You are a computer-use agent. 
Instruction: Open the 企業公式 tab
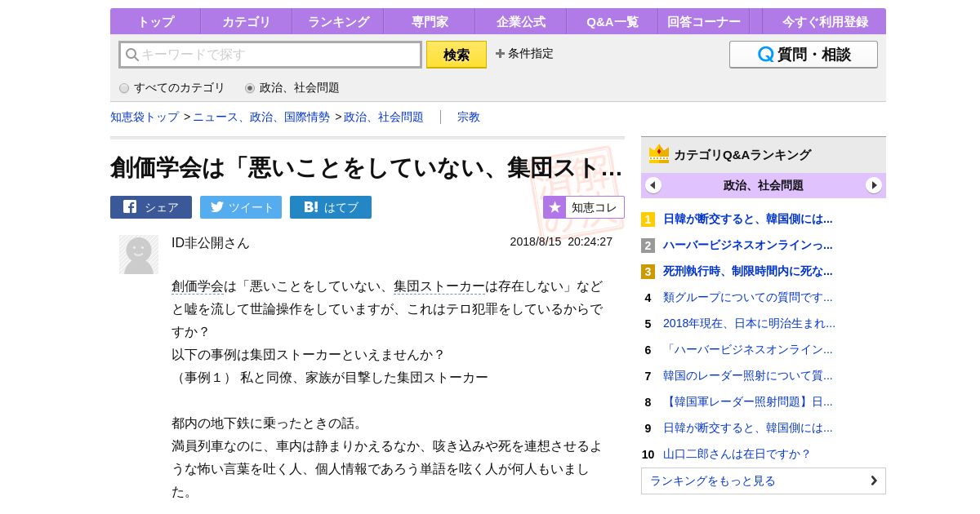pyautogui.click(x=520, y=22)
